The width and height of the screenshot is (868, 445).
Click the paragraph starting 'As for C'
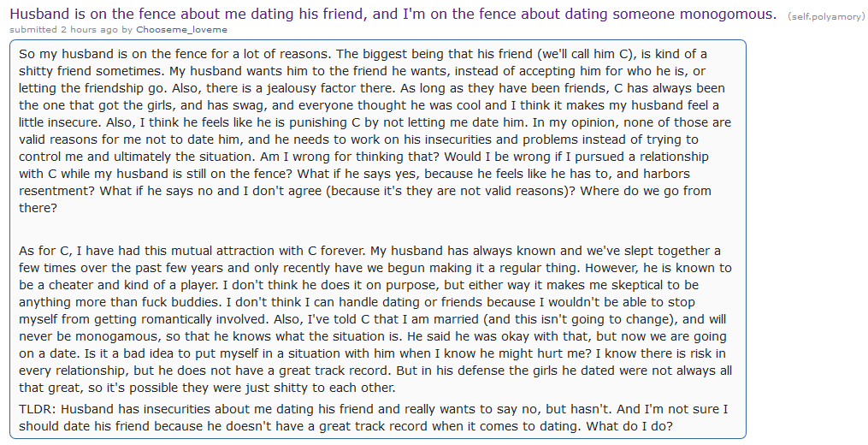point(375,318)
